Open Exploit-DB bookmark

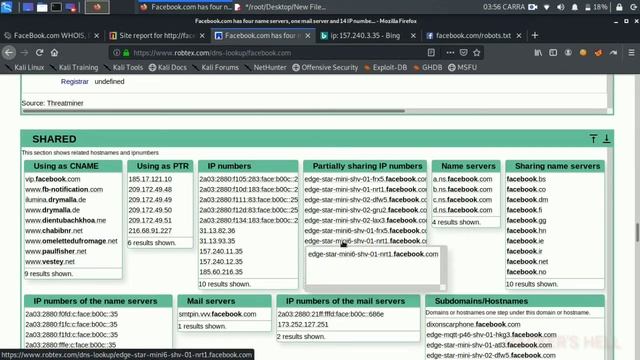386,67
